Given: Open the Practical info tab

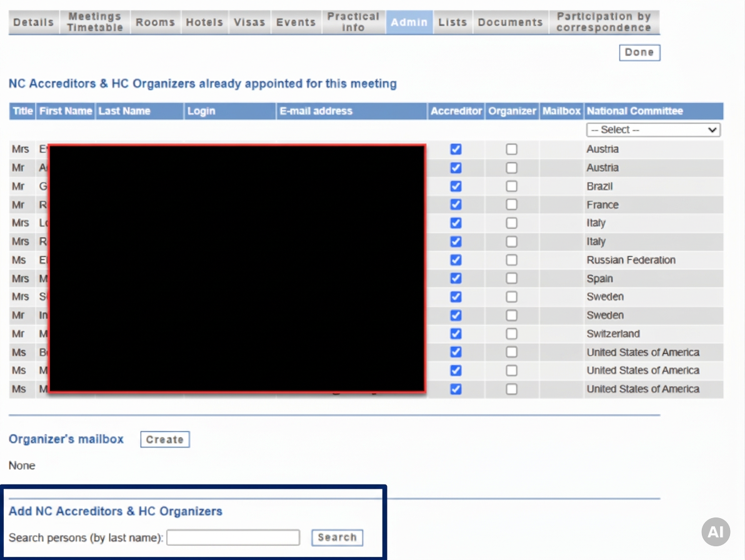Looking at the screenshot, I should pyautogui.click(x=354, y=22).
